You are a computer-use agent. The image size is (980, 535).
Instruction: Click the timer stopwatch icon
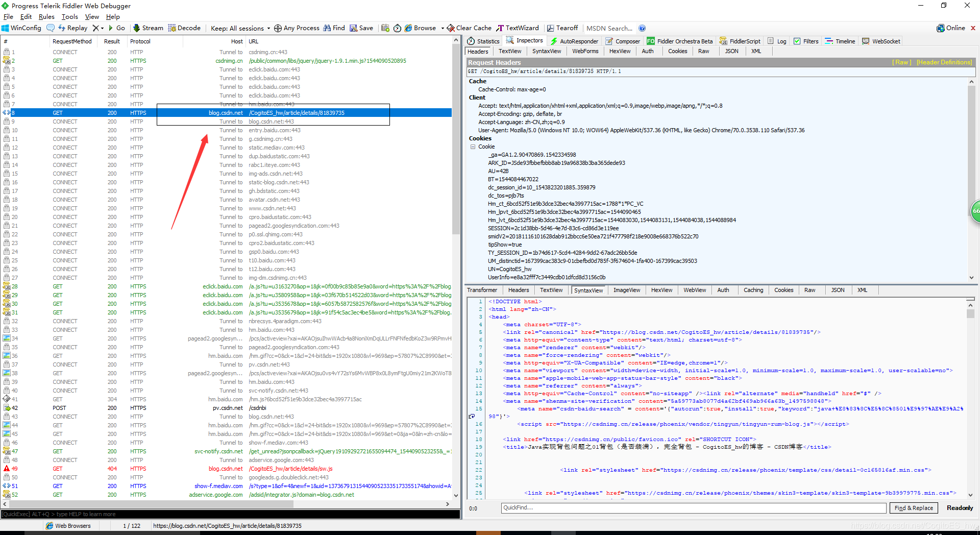pos(397,28)
